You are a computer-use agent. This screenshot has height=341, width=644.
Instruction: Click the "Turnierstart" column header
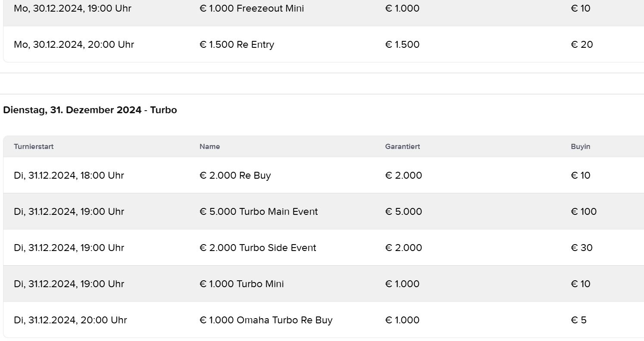tap(34, 146)
